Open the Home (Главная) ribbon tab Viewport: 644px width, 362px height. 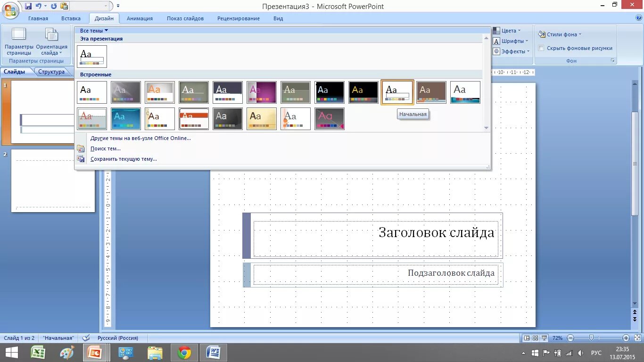[x=38, y=18]
